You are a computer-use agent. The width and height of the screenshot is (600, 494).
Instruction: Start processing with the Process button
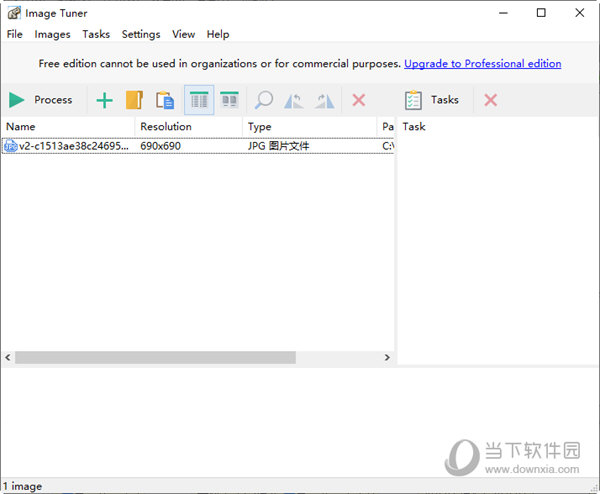point(41,100)
